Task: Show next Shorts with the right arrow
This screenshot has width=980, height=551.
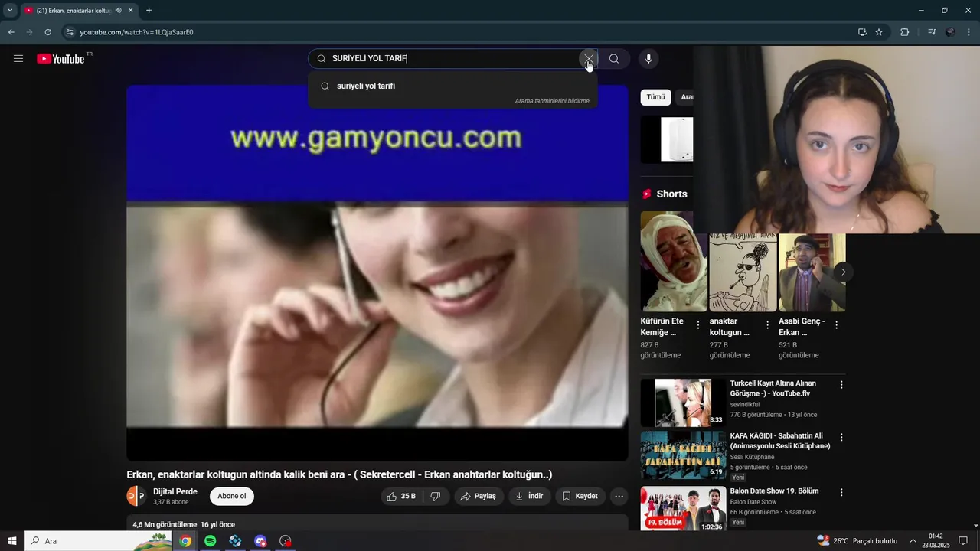Action: (x=843, y=272)
